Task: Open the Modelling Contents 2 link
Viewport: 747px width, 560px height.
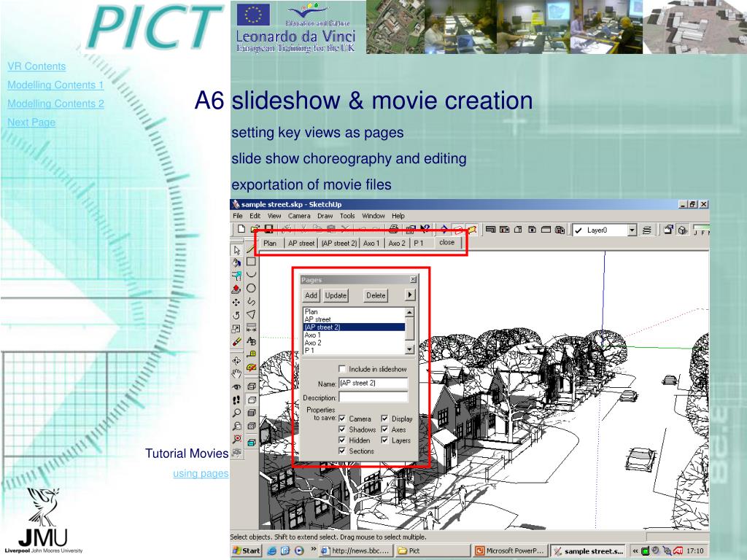Action: pos(55,104)
